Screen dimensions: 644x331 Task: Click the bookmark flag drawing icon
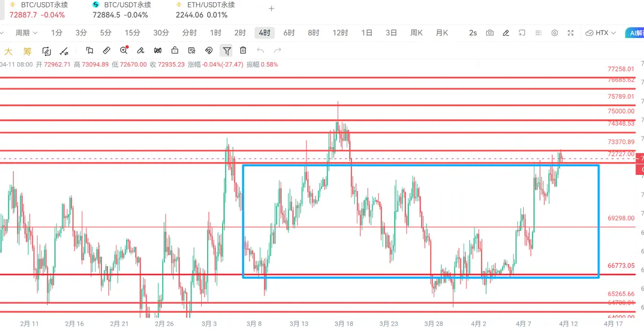90,50
